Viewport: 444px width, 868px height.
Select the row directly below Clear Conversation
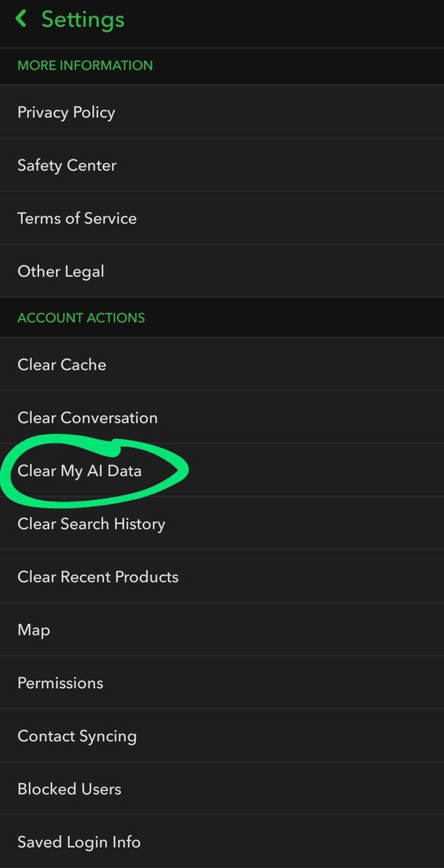pos(80,471)
